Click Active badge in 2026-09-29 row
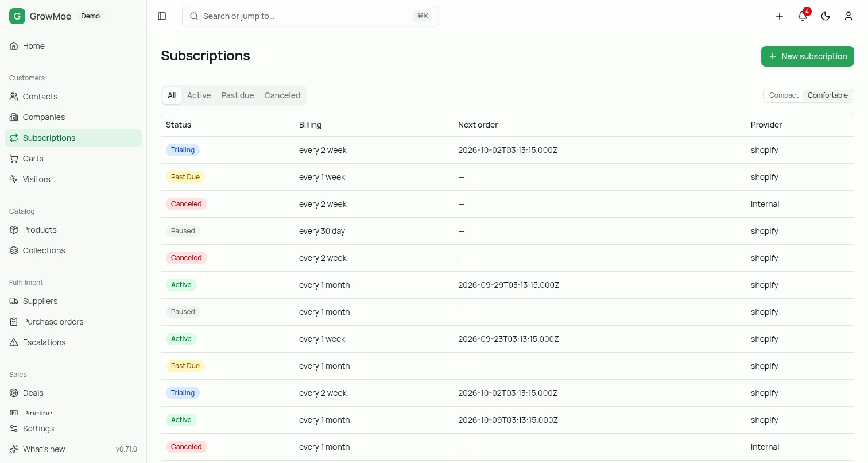This screenshot has width=868, height=463. click(181, 285)
